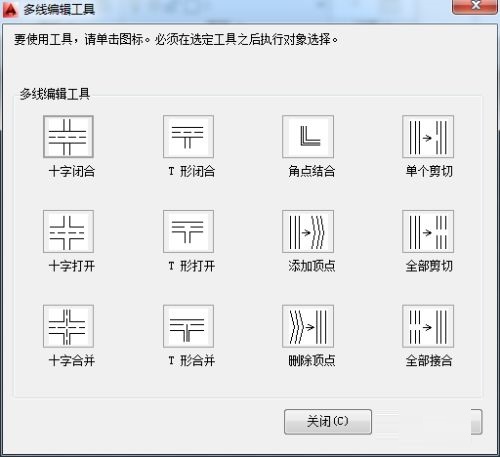The width and height of the screenshot is (500, 457).
Task: Choose the T 形合并 merged tee icon
Action: coord(188,326)
